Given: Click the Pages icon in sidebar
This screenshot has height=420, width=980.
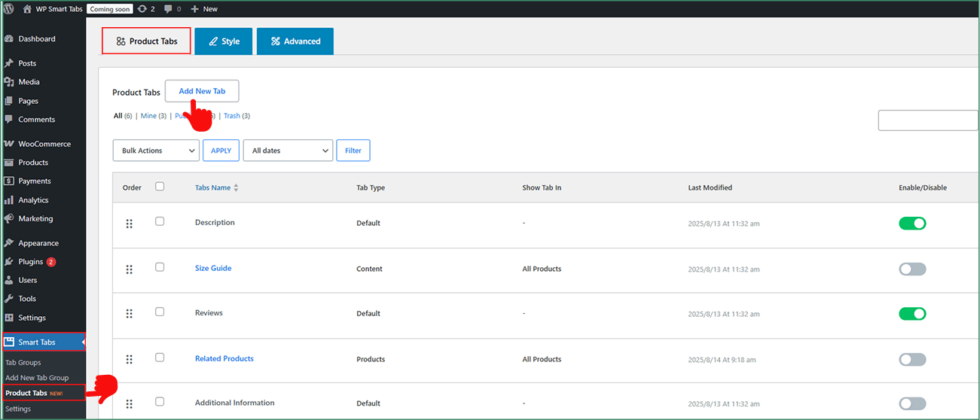Looking at the screenshot, I should coord(9,101).
